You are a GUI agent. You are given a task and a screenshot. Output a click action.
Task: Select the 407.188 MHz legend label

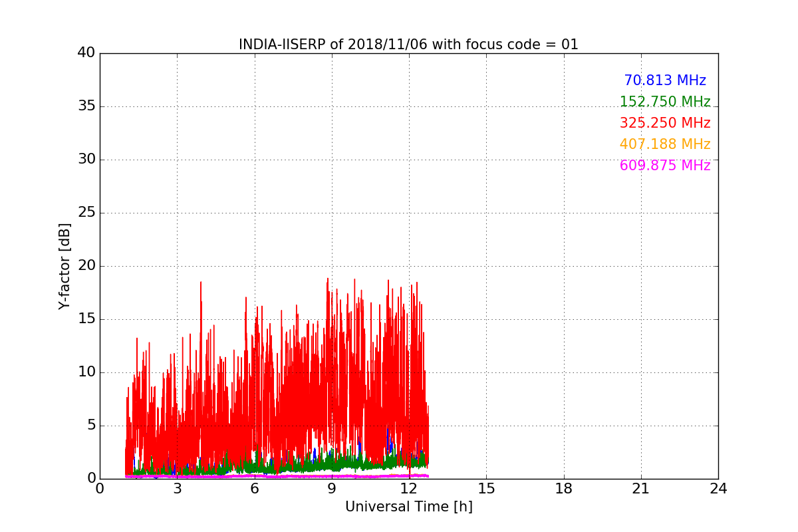coord(665,144)
